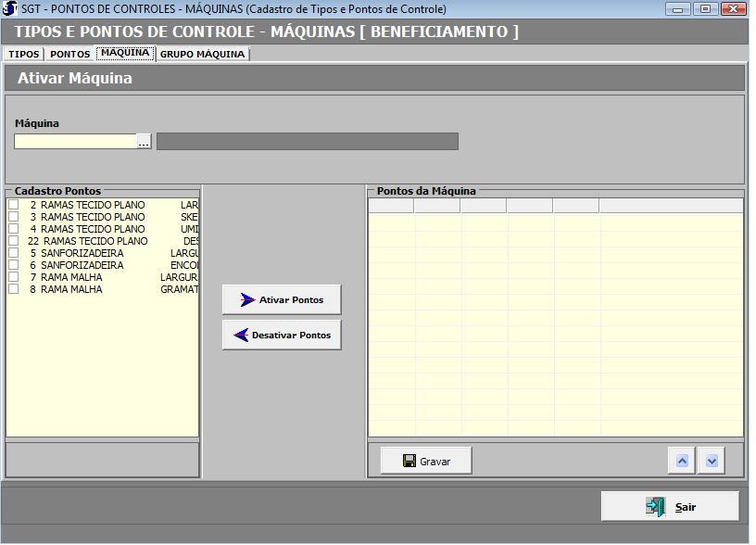Open machine lookup via ellipsis button
The width and height of the screenshot is (756, 545).
[x=144, y=142]
